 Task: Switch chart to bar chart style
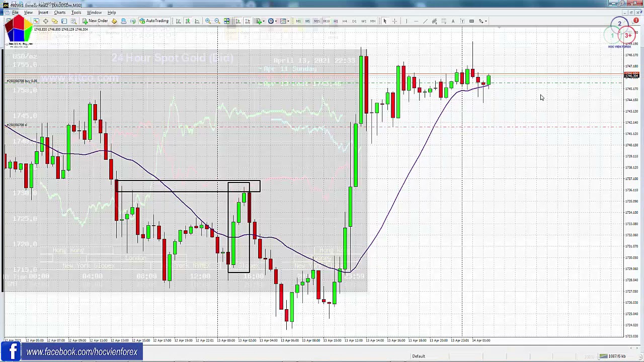click(178, 21)
